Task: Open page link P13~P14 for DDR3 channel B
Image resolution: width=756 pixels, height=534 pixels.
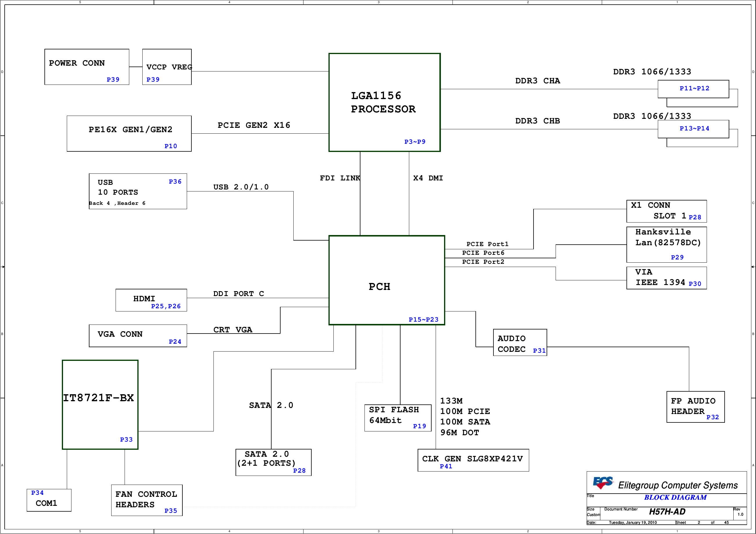Action: tap(694, 128)
